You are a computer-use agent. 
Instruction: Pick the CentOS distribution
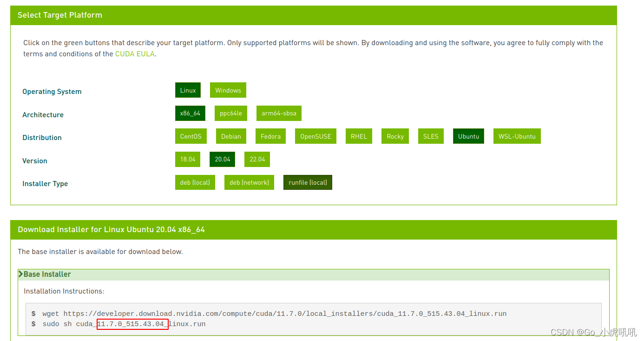click(191, 136)
